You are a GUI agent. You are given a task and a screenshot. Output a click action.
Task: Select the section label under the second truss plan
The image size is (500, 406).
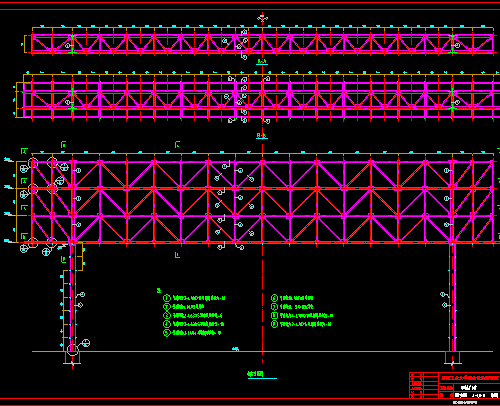[262, 136]
